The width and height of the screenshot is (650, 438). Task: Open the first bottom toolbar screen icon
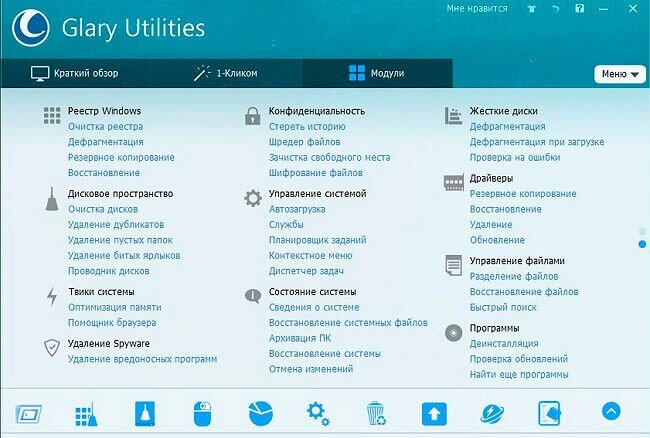click(x=29, y=414)
